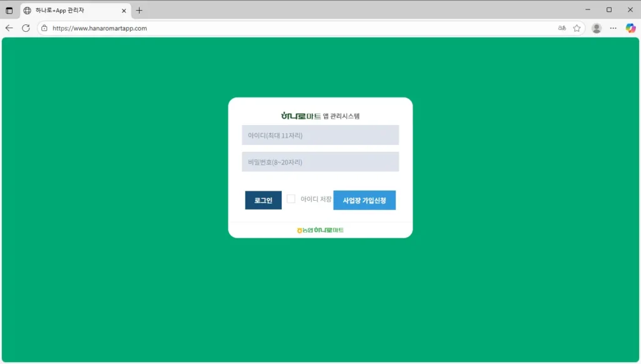641x364 pixels.
Task: Add this page to favorites
Action: coord(577,28)
